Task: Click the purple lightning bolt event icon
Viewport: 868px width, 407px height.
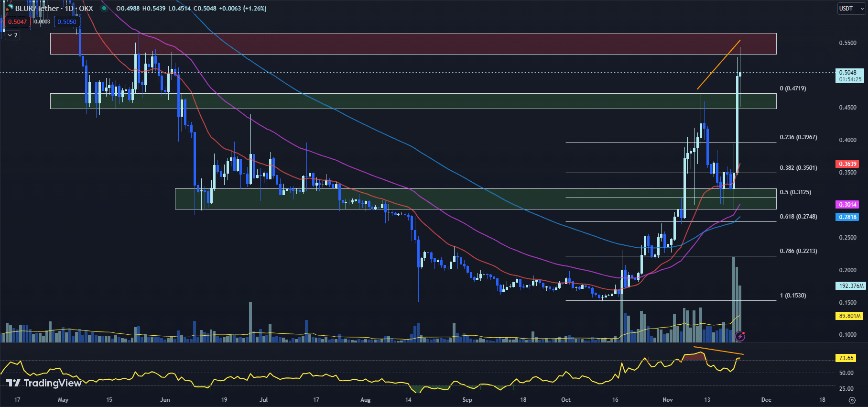Action: (740, 336)
